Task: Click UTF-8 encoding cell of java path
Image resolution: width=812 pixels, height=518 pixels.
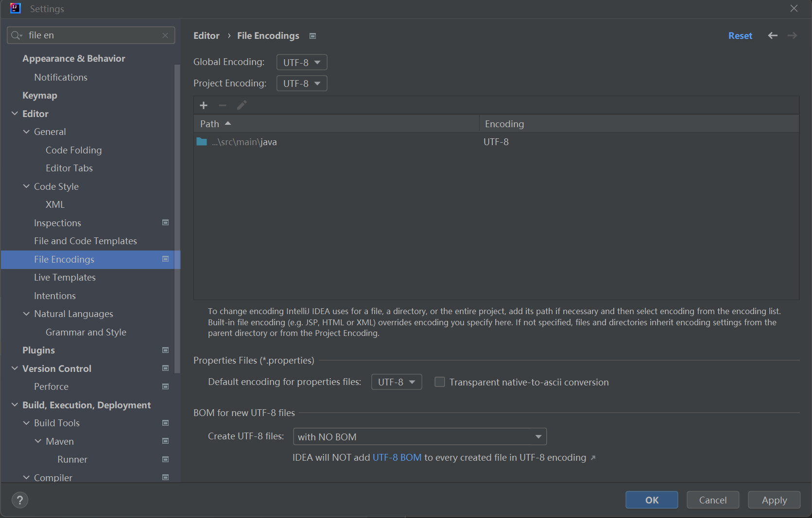Action: coord(496,142)
